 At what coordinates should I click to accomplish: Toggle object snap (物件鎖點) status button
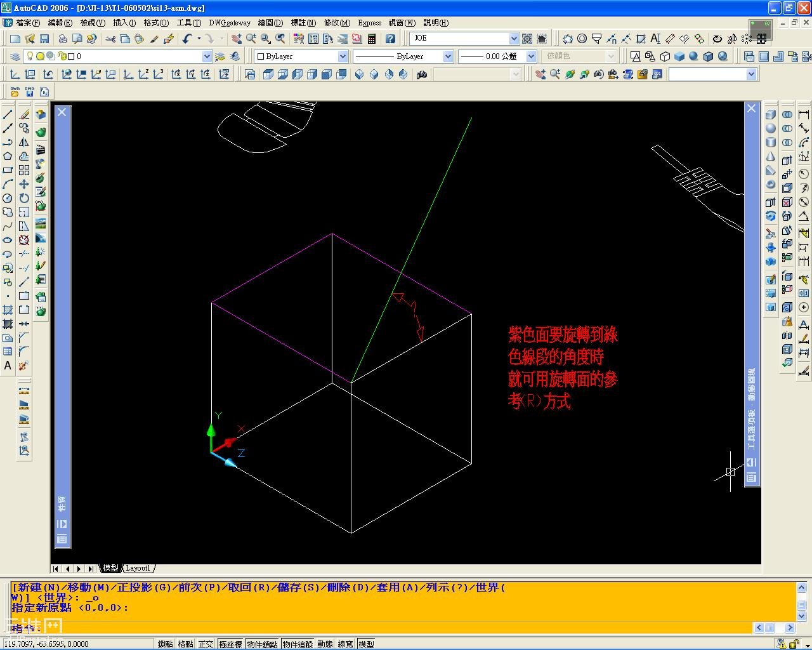(x=262, y=644)
